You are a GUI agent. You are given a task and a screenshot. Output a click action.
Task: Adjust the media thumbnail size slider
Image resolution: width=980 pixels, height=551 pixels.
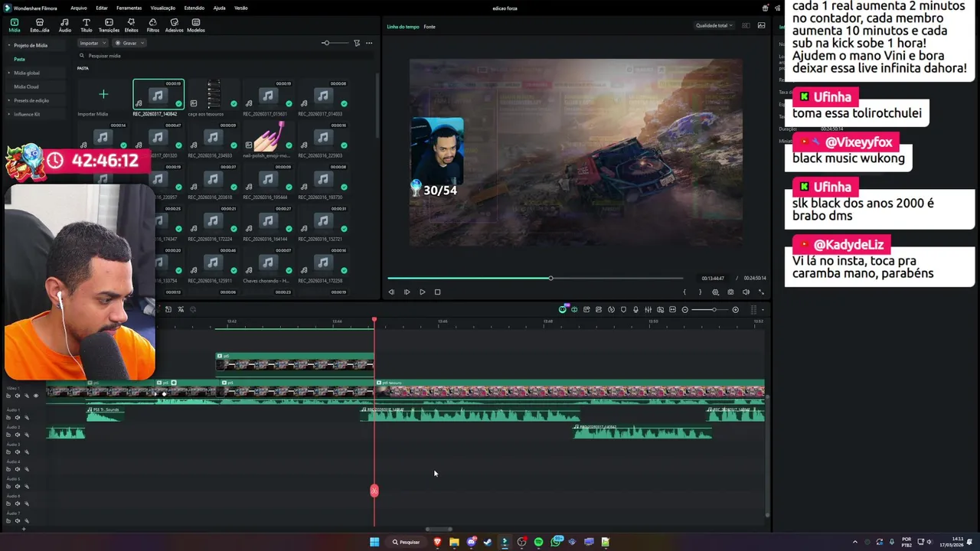coord(326,43)
